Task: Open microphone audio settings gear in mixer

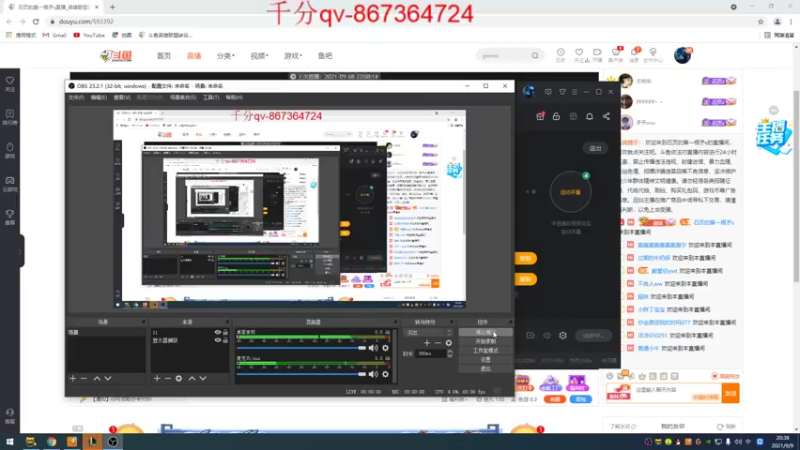Action: coord(385,374)
